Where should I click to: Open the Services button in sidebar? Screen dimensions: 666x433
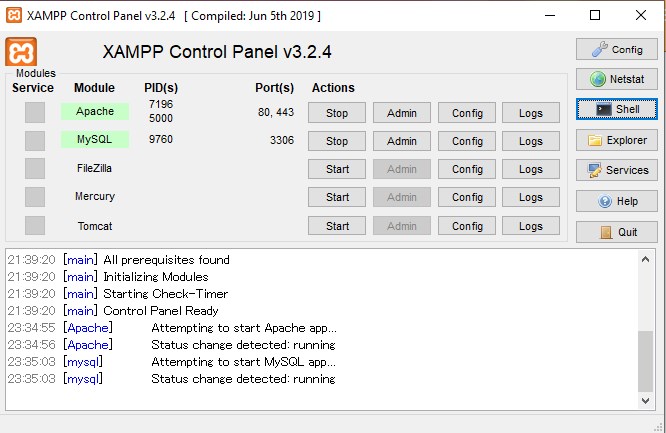pyautogui.click(x=616, y=170)
